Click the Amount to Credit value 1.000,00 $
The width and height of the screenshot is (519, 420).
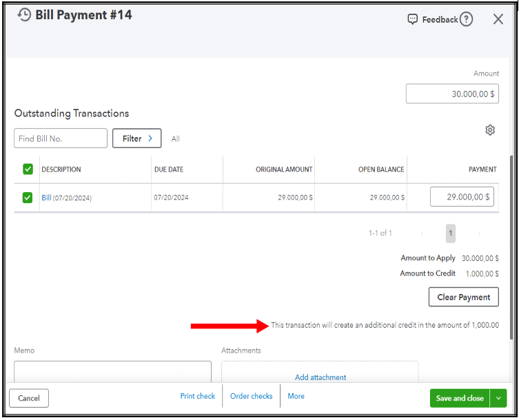[482, 273]
